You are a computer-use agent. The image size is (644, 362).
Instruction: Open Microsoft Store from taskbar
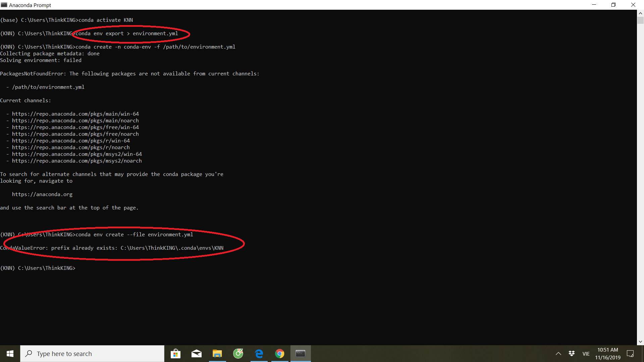click(175, 354)
